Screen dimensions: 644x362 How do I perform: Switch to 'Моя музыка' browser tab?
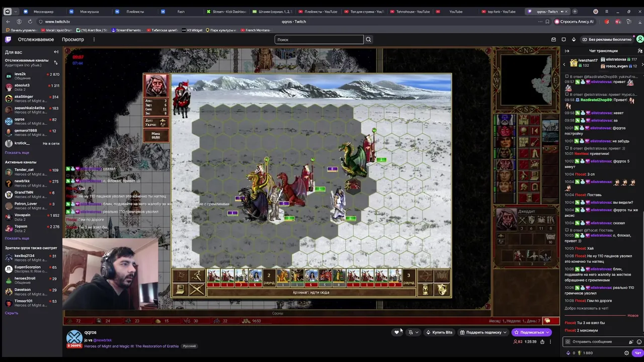pyautogui.click(x=89, y=12)
